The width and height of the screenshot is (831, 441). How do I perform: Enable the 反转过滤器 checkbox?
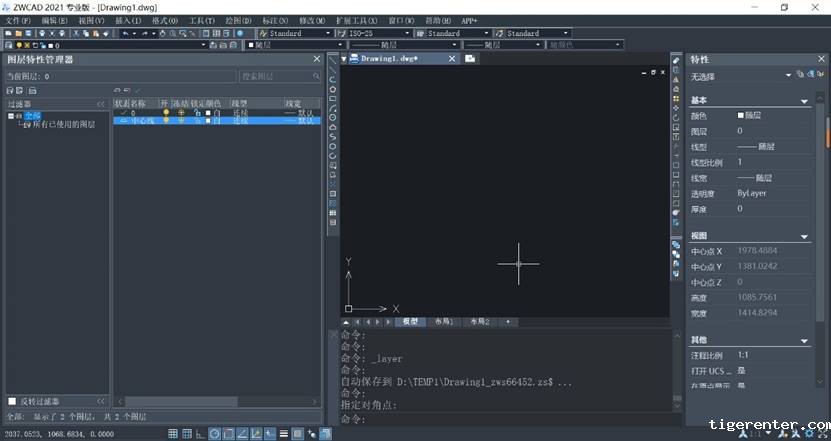(x=12, y=401)
